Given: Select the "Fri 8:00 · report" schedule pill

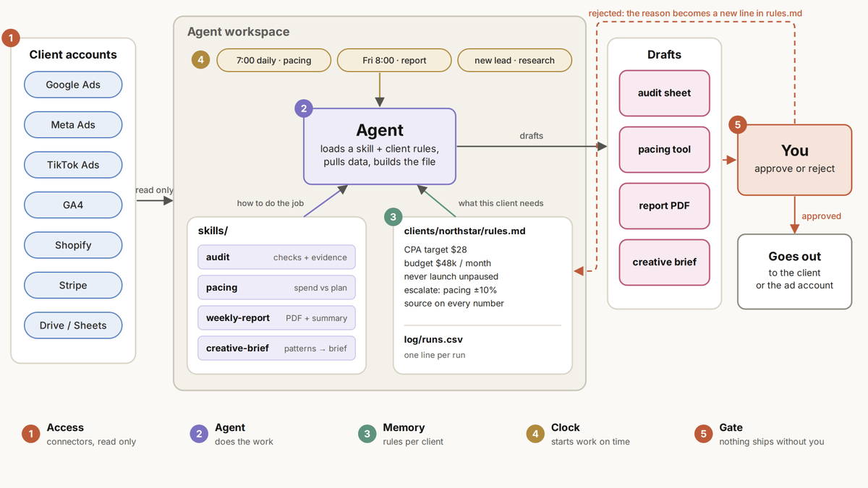Looking at the screenshot, I should coord(394,61).
